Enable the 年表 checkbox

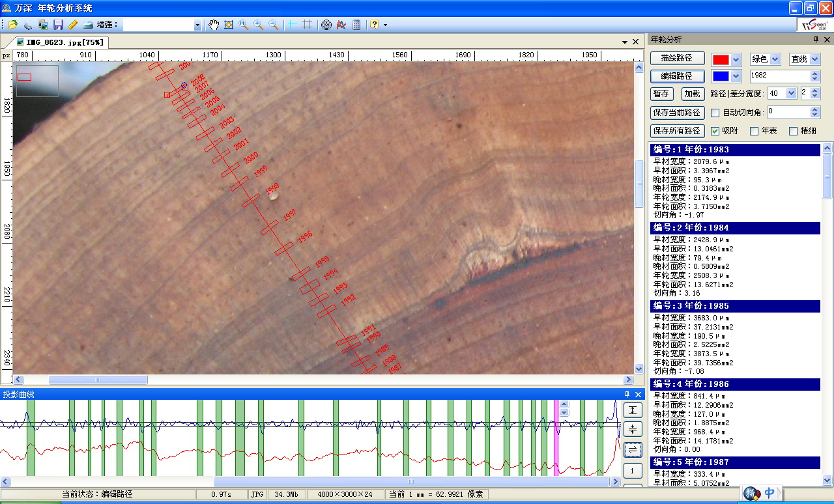tap(755, 131)
